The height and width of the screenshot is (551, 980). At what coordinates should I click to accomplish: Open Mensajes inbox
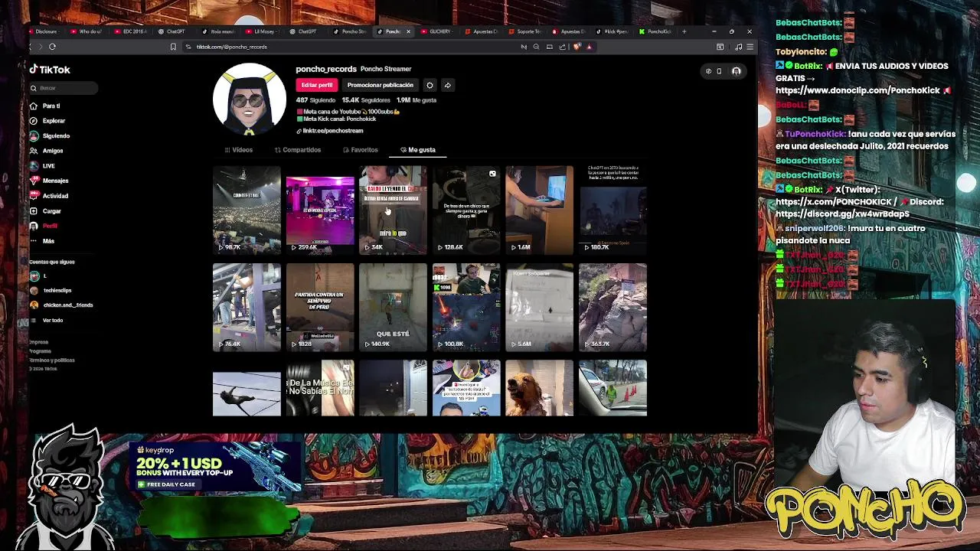(x=49, y=181)
